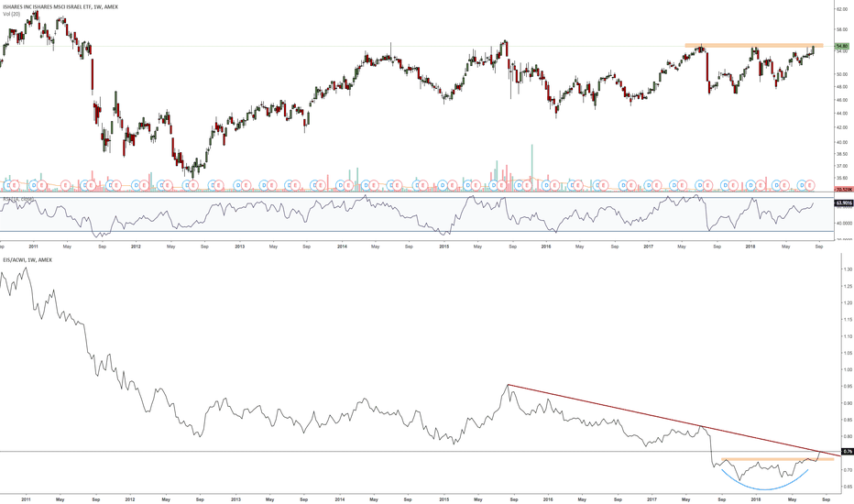854x504 pixels.
Task: Click the dividend marker aligned with 2018 label
Action: point(750,185)
